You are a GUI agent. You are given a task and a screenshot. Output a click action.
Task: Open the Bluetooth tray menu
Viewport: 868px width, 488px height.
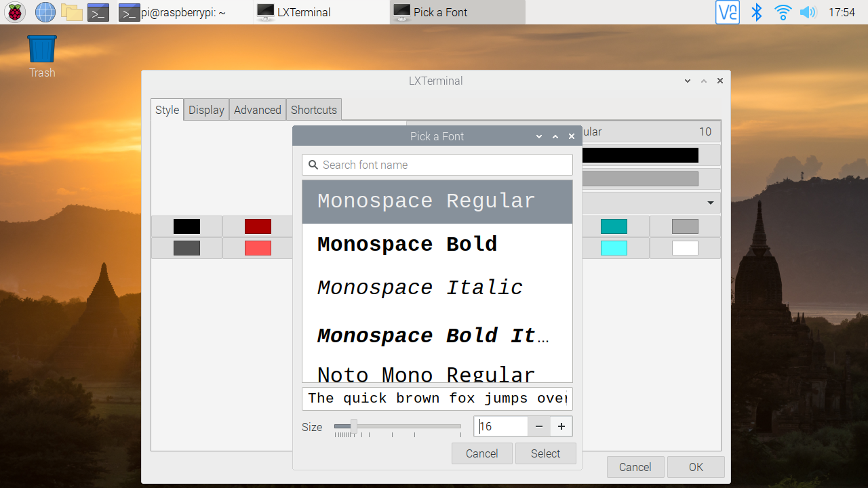click(x=757, y=12)
